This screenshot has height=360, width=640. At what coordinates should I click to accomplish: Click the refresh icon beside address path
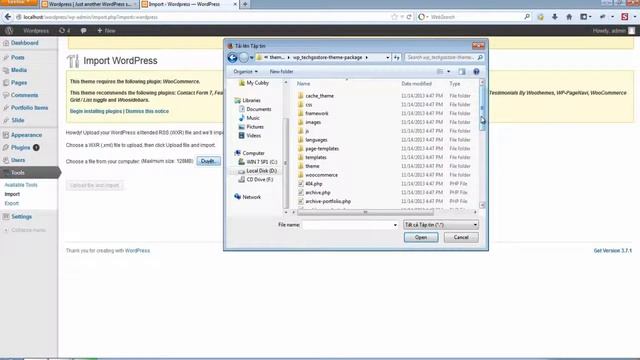[x=396, y=58]
